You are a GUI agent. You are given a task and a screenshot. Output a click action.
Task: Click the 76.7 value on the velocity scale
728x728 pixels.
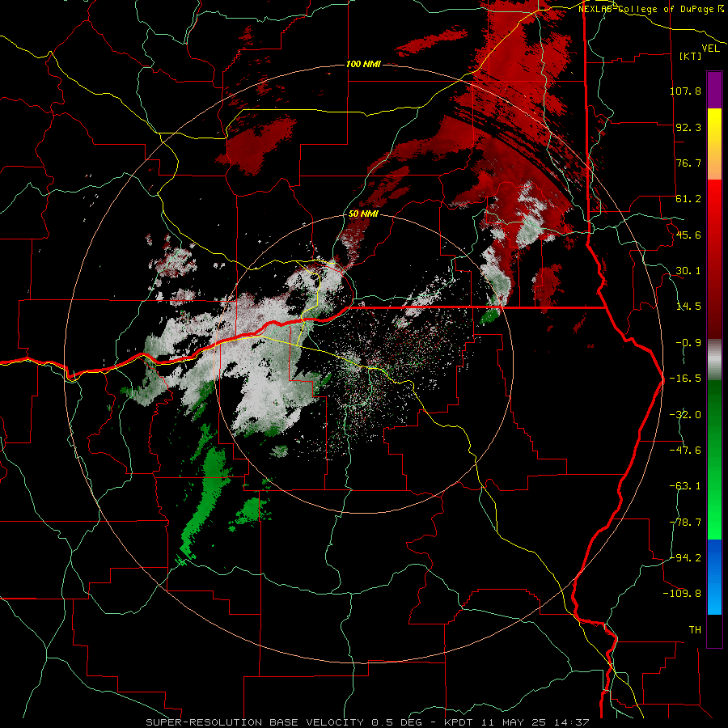pyautogui.click(x=688, y=163)
